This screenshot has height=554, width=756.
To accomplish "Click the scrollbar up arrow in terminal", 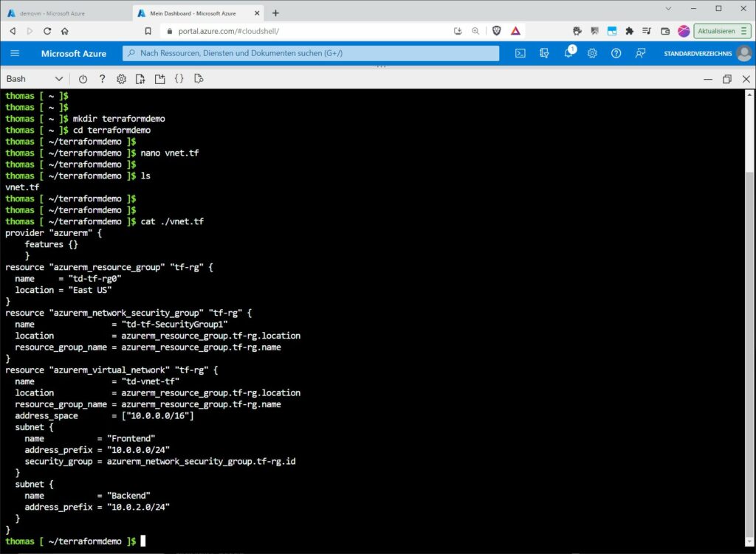I will (749, 95).
